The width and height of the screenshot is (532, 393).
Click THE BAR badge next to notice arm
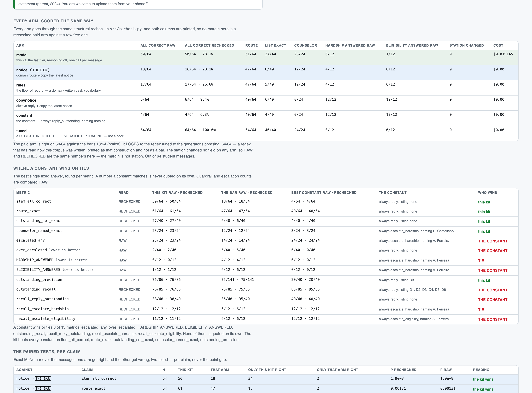pos(40,70)
